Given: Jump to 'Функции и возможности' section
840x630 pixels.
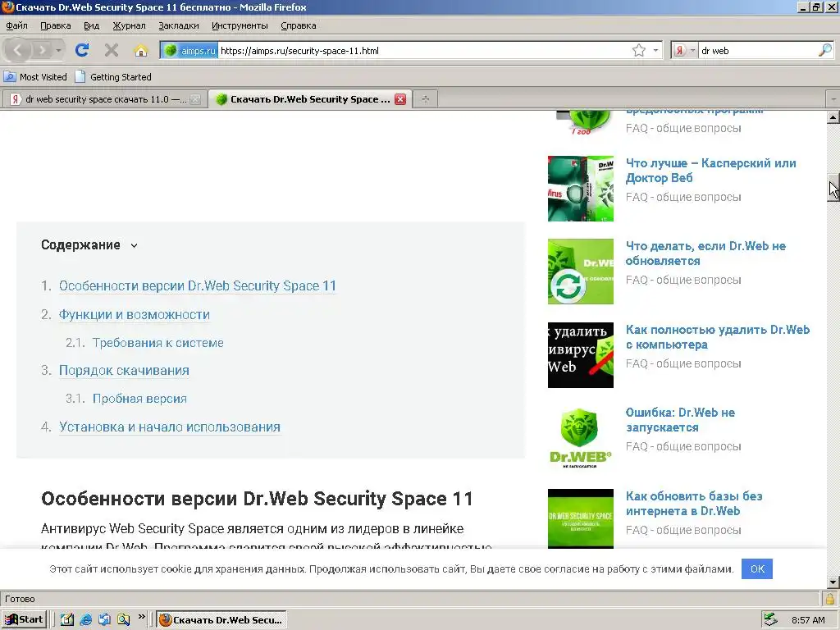Looking at the screenshot, I should (135, 314).
